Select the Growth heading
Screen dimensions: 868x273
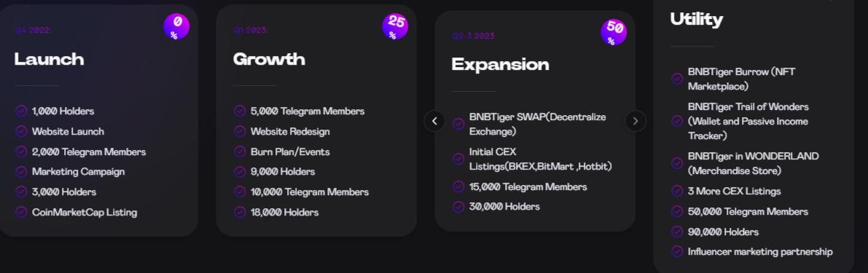tap(269, 59)
